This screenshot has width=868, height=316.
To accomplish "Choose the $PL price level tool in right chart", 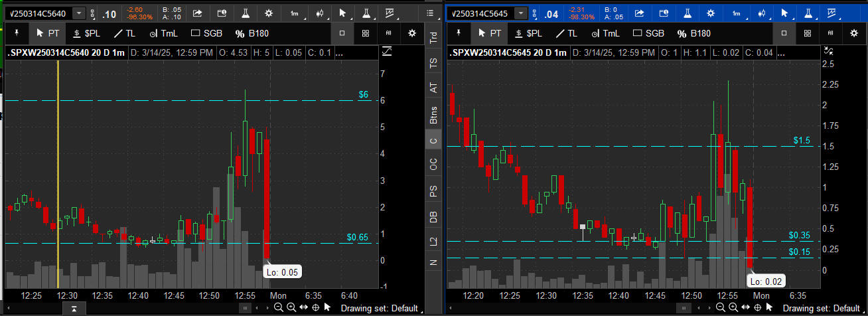I will [x=529, y=33].
